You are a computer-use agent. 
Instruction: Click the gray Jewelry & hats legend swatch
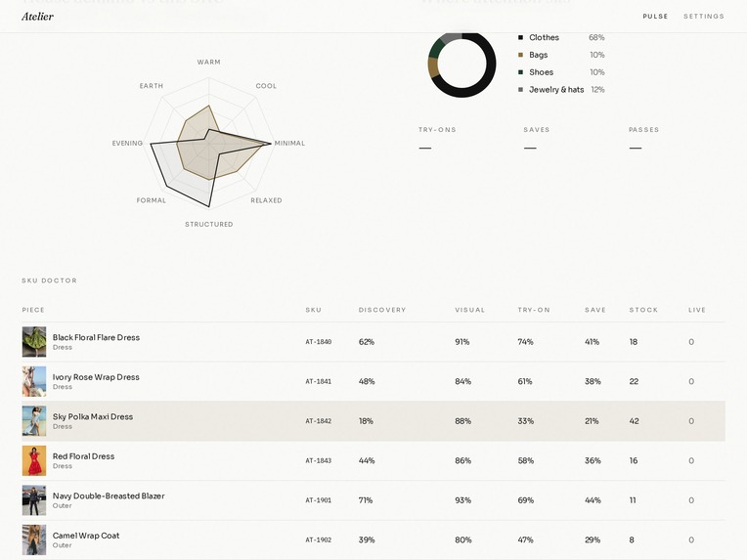pyautogui.click(x=520, y=90)
